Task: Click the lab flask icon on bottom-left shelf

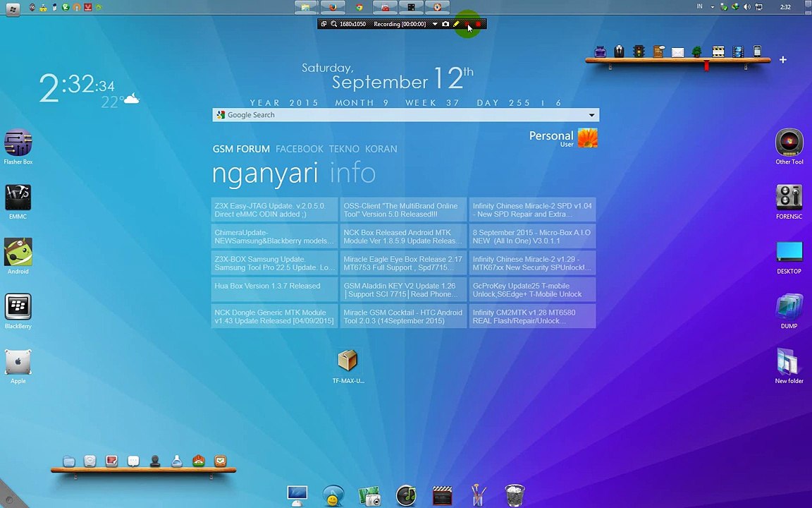Action: (x=177, y=461)
